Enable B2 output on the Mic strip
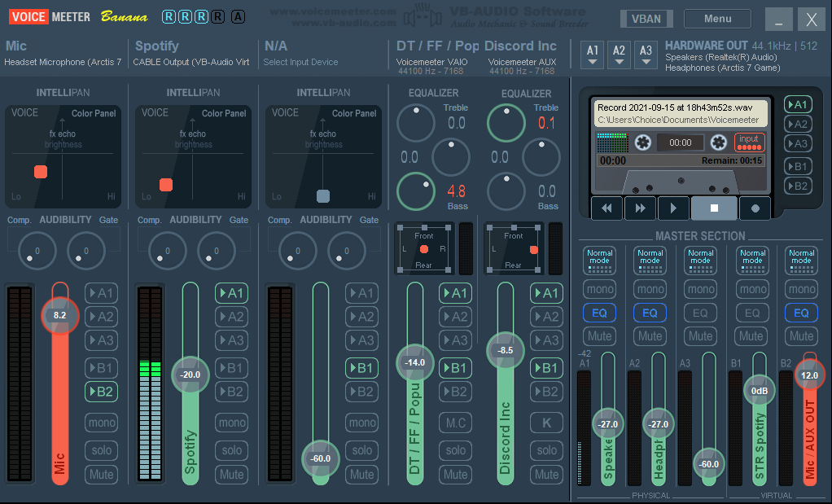Image resolution: width=832 pixels, height=504 pixels. click(x=101, y=392)
